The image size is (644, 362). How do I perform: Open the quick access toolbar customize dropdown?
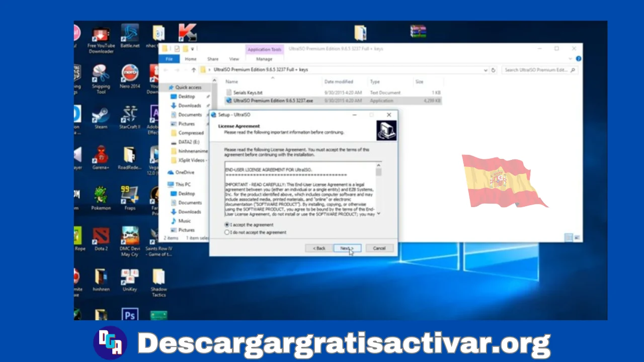[x=193, y=49]
